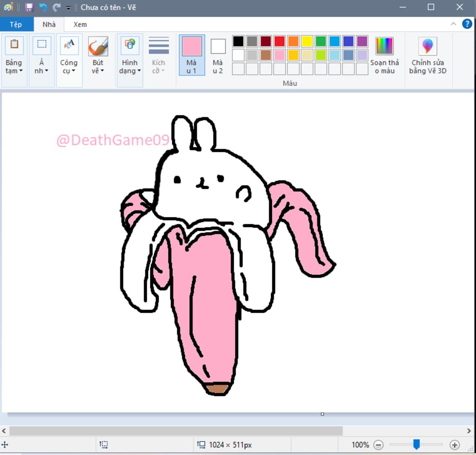Viewport: 476px width, 455px height.
Task: Click the Hình dạng shapes icon
Action: [130, 45]
